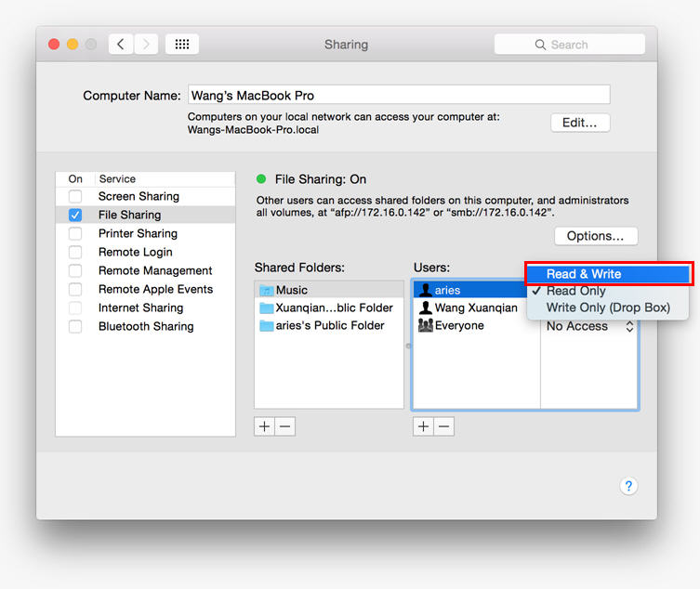Viewport: 700px width, 589px height.
Task: Click the Search field
Action: click(569, 45)
